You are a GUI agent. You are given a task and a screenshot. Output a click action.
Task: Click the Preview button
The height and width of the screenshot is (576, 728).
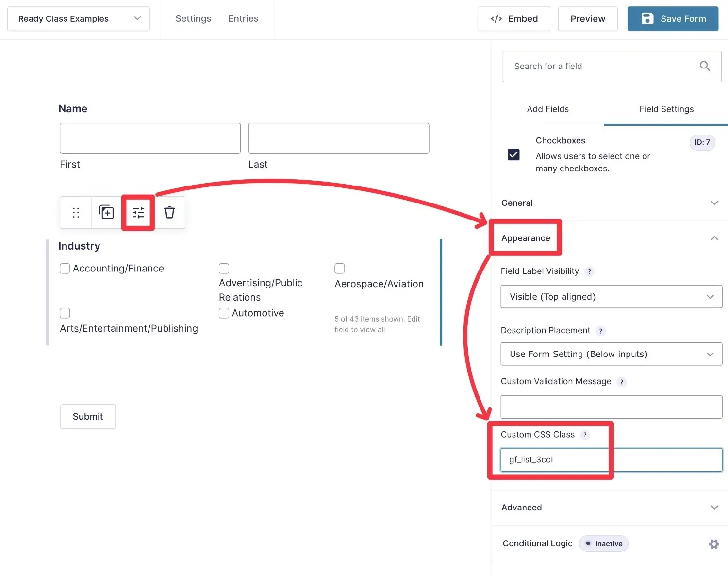pyautogui.click(x=587, y=18)
